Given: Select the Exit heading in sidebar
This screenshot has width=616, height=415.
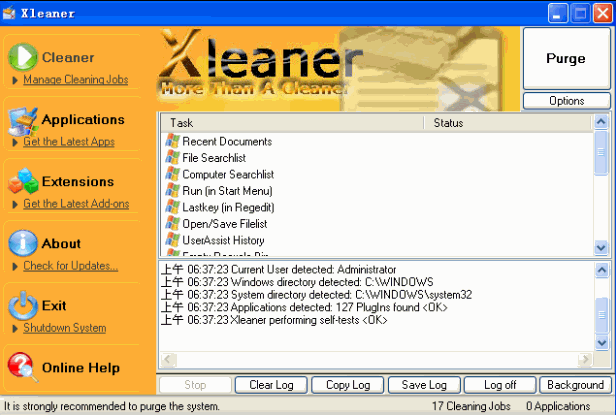Looking at the screenshot, I should click(54, 306).
